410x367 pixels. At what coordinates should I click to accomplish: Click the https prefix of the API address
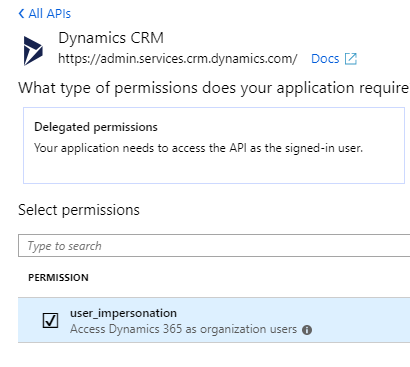click(74, 59)
